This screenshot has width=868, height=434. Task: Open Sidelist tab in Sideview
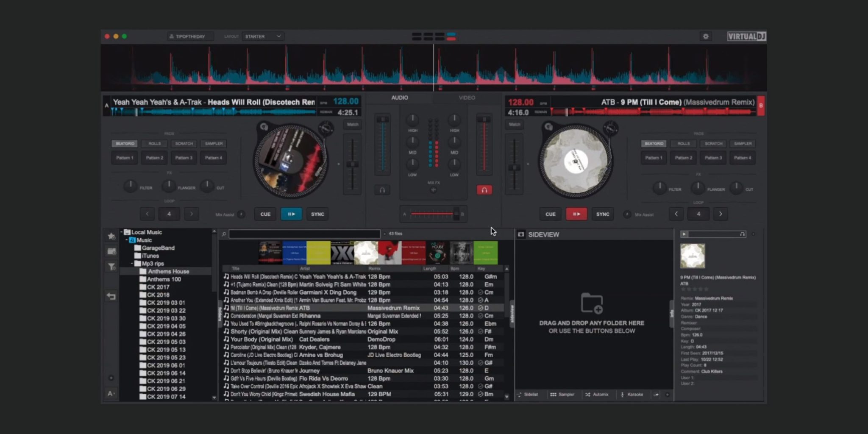(528, 395)
